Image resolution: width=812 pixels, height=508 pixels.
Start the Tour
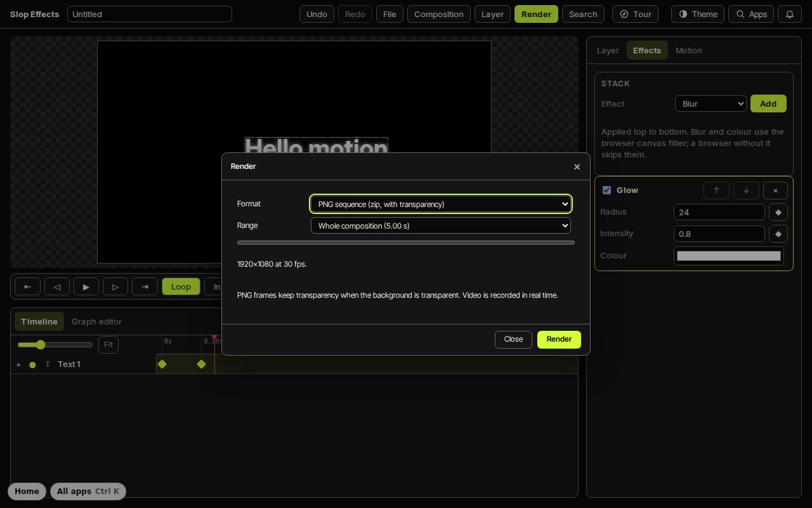[x=635, y=14]
